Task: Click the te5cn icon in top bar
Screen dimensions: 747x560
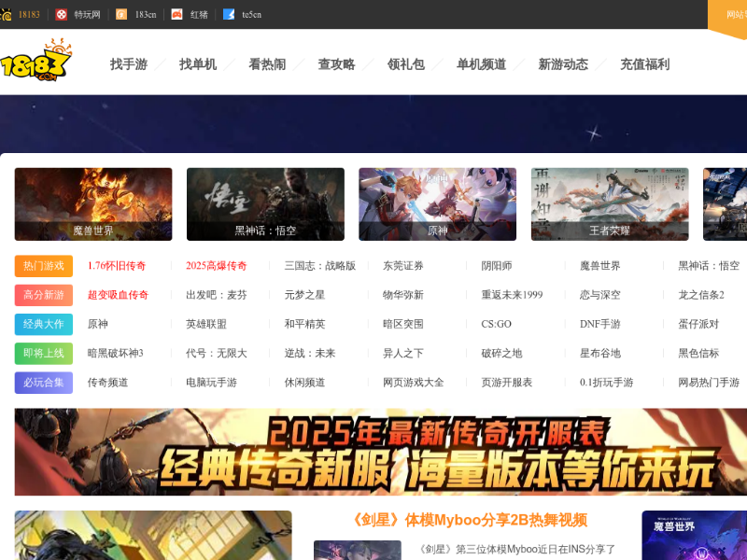Action: [x=229, y=14]
